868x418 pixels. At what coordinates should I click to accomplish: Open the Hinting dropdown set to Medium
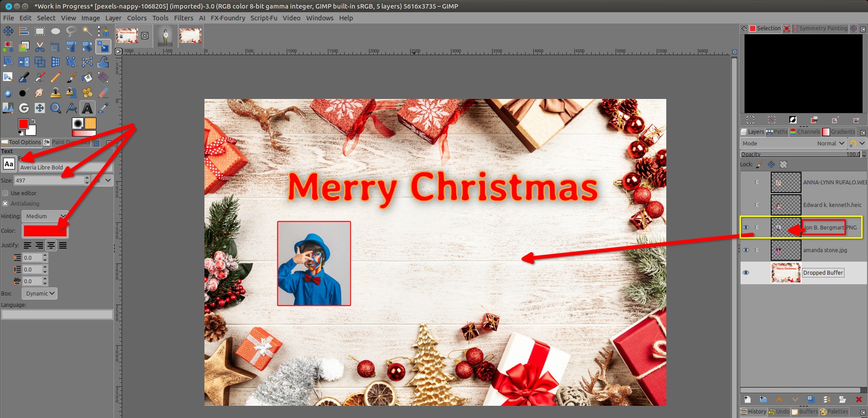(x=45, y=216)
